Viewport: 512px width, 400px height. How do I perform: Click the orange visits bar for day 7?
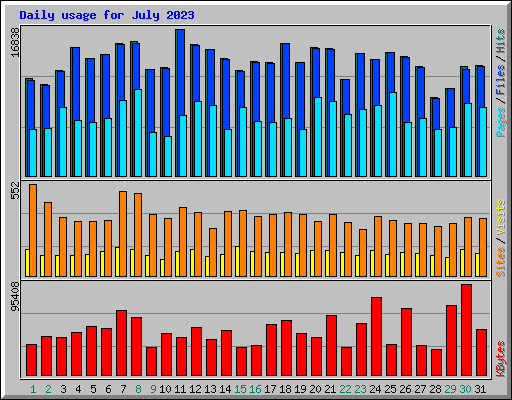pos(123,234)
